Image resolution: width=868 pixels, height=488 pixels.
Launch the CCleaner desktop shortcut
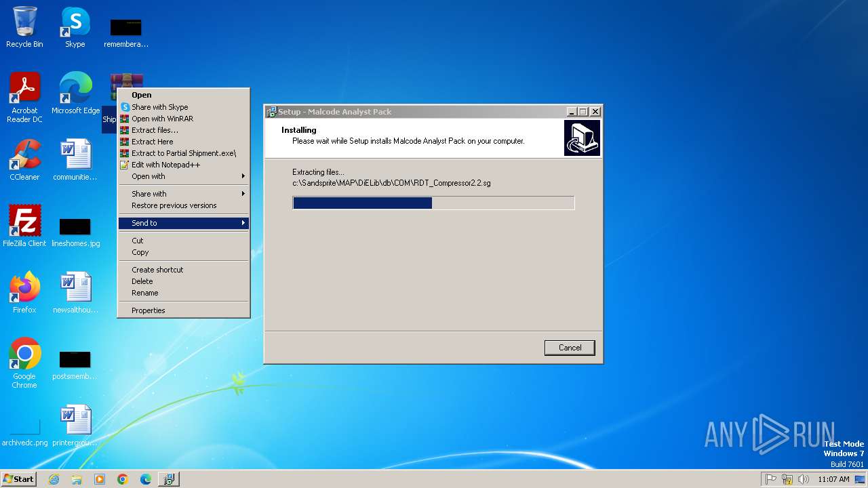coord(24,160)
